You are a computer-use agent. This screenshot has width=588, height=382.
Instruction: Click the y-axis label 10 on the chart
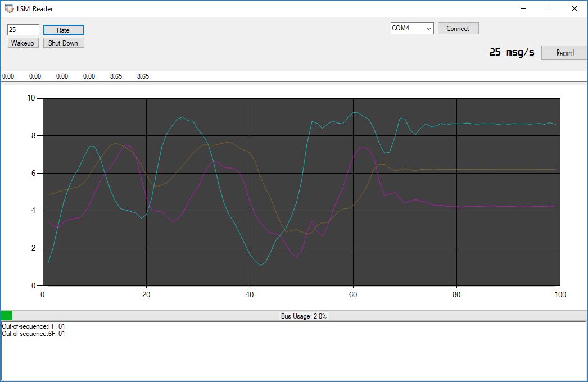pyautogui.click(x=31, y=98)
